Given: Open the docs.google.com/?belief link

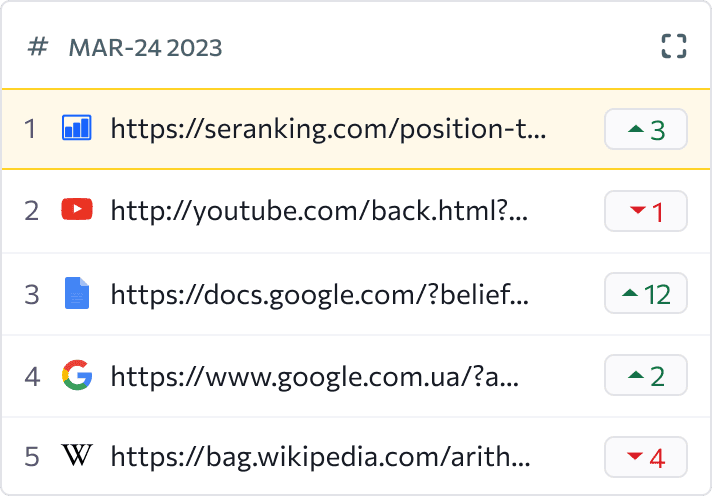Looking at the screenshot, I should 320,295.
